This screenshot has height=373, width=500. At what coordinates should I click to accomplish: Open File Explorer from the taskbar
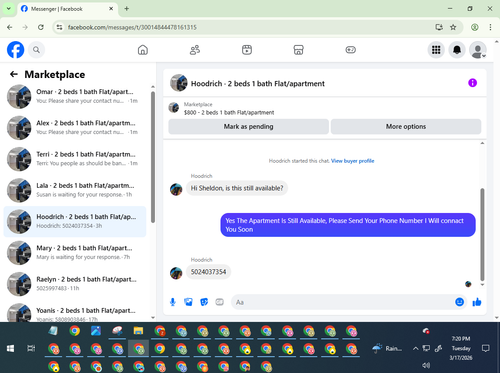(138, 331)
